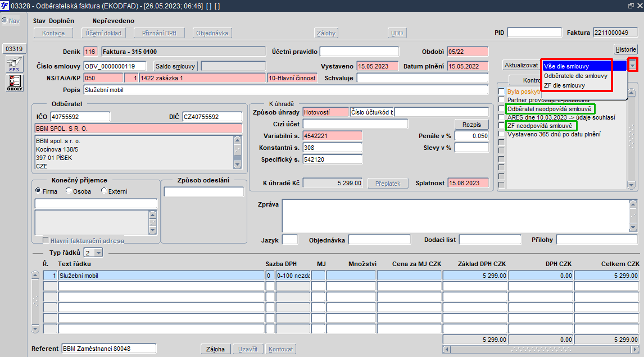This screenshot has width=644, height=357.
Task: Click right arrow of horizontal totals scrollbar
Action: point(635,350)
